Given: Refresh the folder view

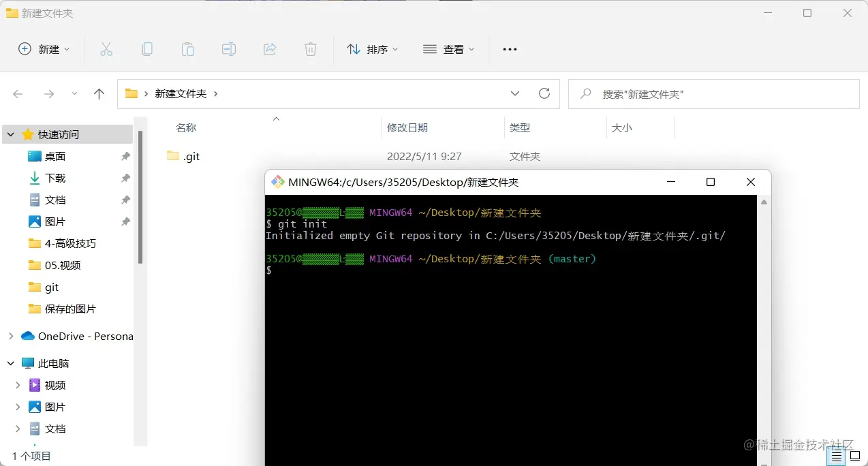Looking at the screenshot, I should [544, 93].
